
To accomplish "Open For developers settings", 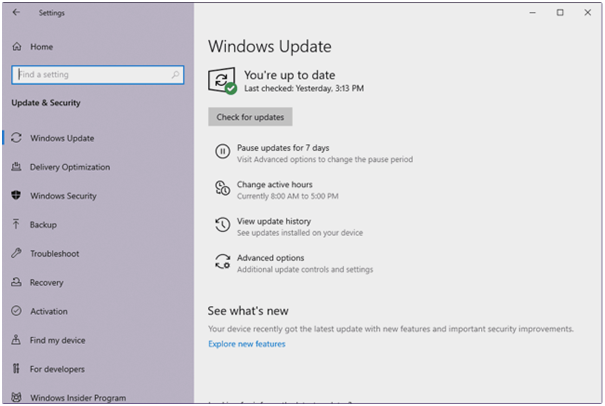I will click(x=57, y=369).
